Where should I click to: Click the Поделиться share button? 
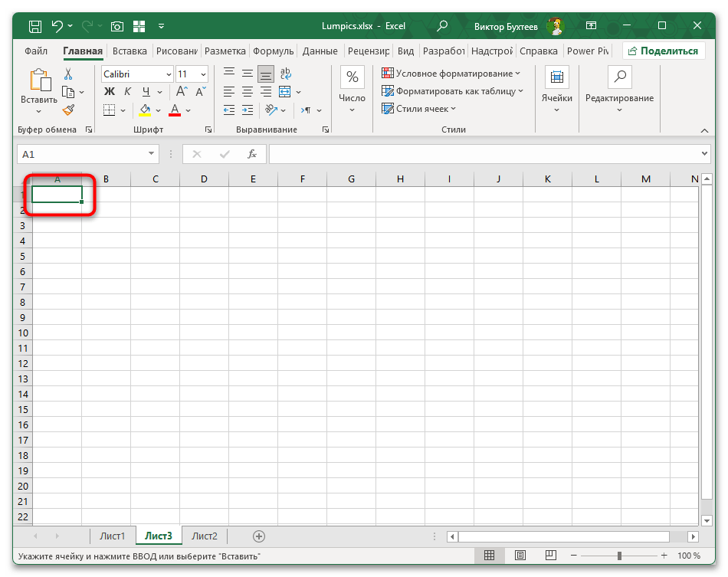tap(664, 51)
